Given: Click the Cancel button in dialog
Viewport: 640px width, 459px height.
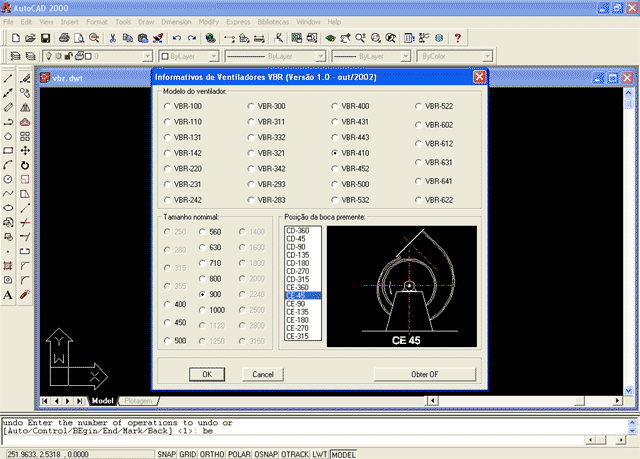Looking at the screenshot, I should (x=264, y=373).
